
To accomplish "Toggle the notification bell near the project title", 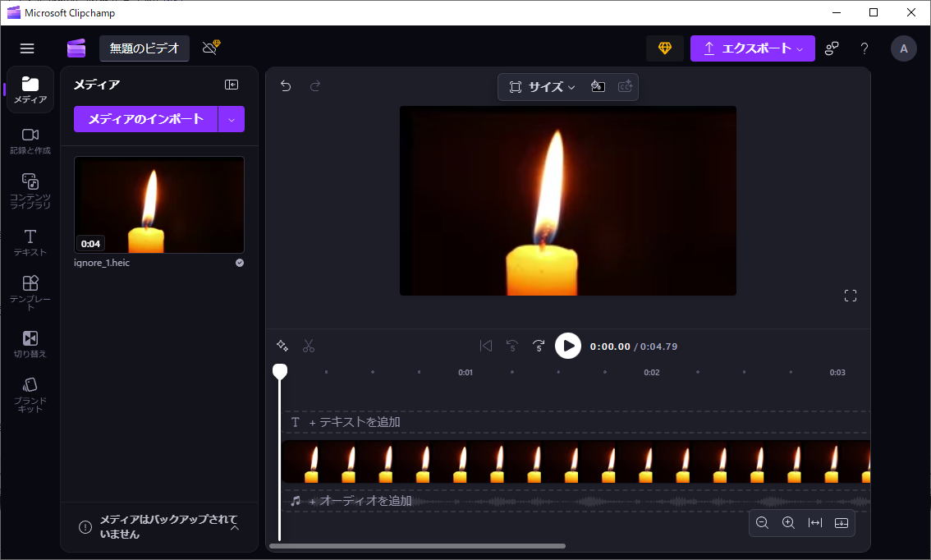I will click(x=209, y=48).
